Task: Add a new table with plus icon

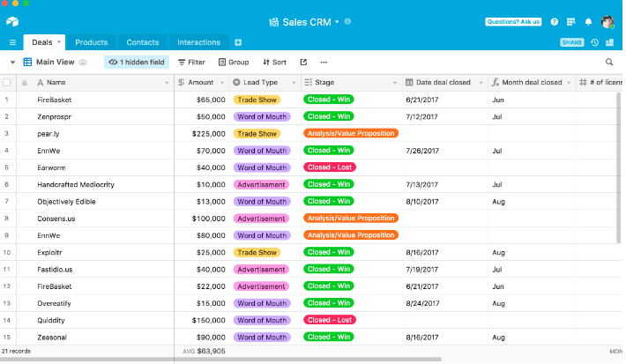Action: pos(238,42)
